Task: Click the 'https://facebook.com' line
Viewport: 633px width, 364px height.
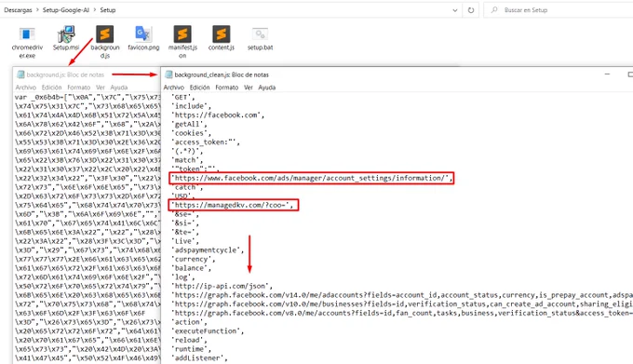Action: click(218, 115)
